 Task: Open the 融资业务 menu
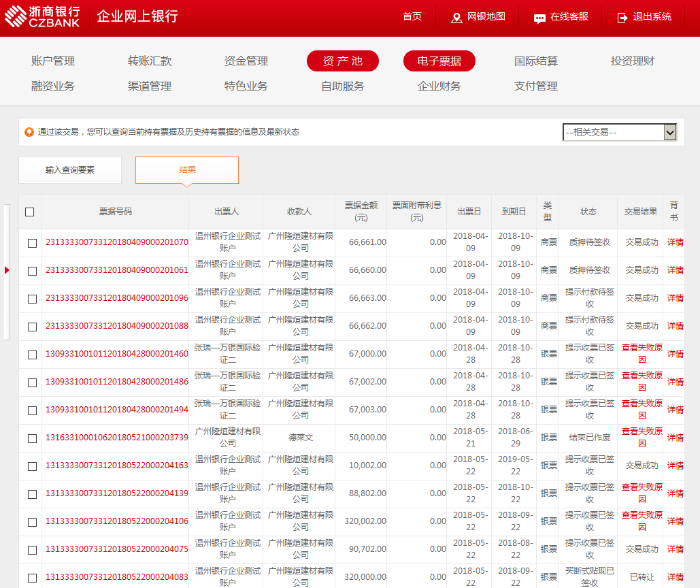53,86
